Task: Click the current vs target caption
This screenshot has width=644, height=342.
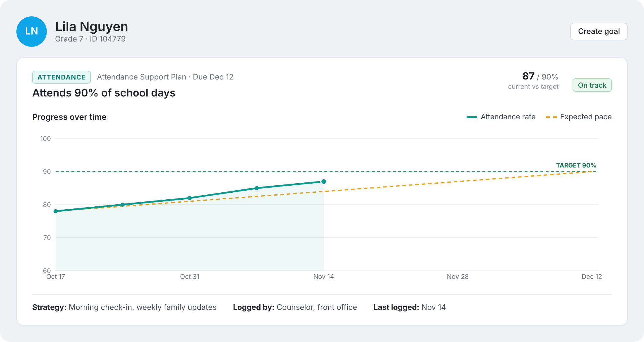Action: [x=533, y=87]
